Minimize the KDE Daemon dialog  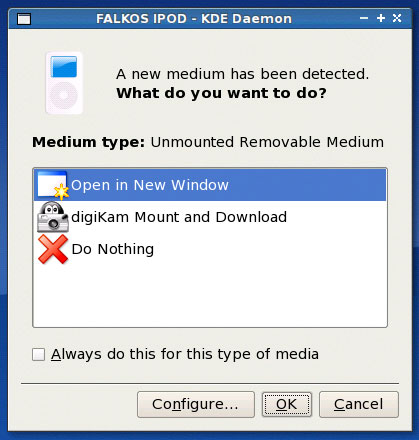364,18
